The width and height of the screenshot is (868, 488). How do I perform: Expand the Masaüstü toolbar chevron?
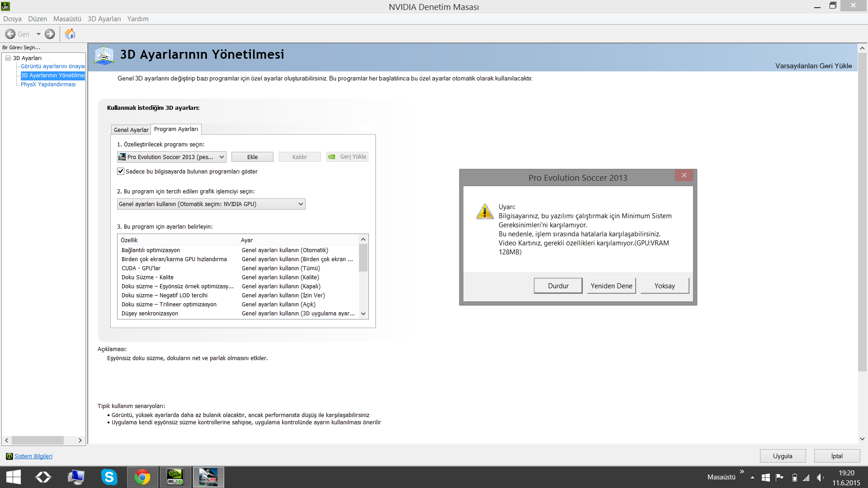(742, 472)
